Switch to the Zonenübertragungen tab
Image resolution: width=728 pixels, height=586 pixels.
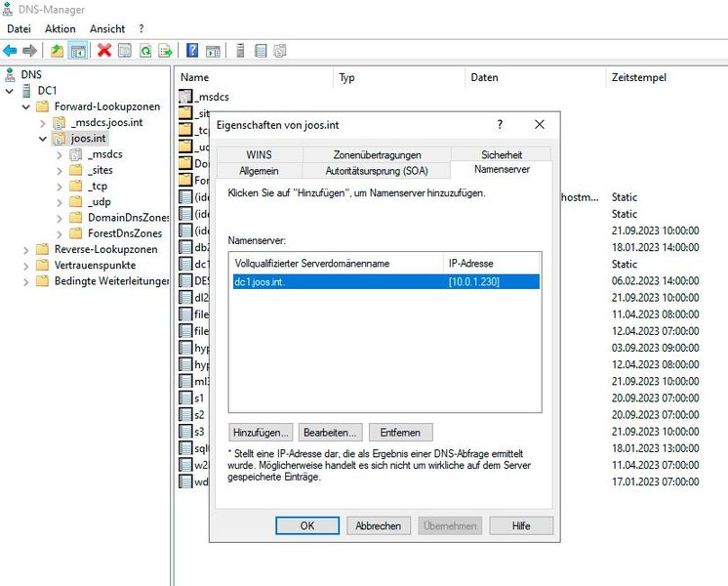click(x=377, y=154)
